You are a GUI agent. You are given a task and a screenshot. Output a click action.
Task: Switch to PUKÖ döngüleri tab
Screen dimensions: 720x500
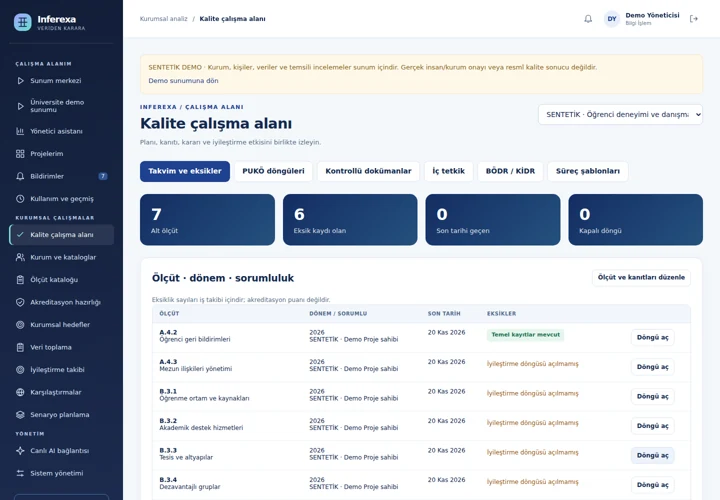(273, 171)
